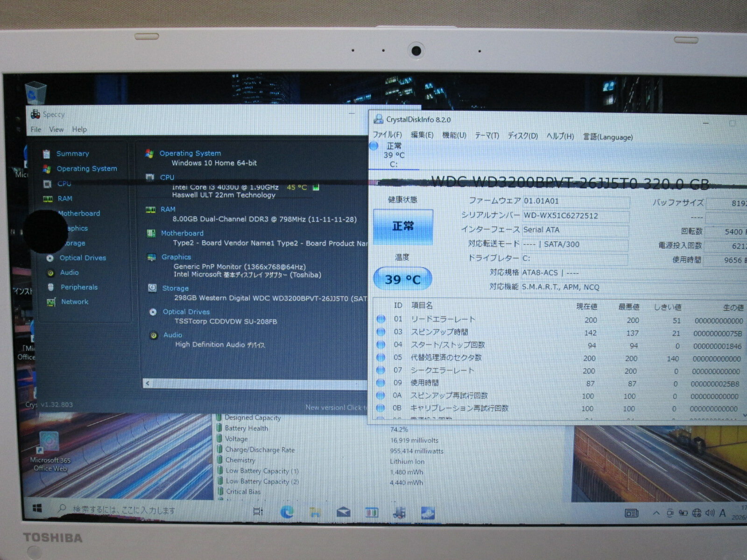The height and width of the screenshot is (560, 747).
Task: Click the Windows flag icon beside Operating System
Action: coord(149,153)
